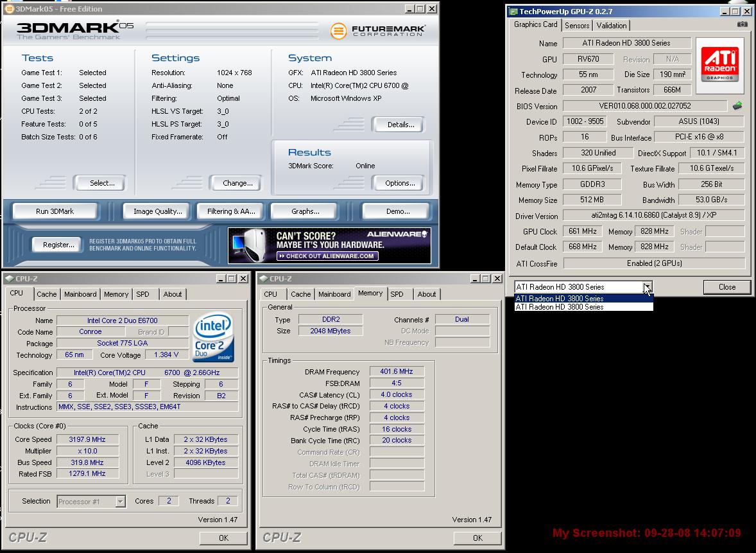Click the Level 2 4096 KBytes cache value
Screen dimensions: 756x553
(x=206, y=462)
